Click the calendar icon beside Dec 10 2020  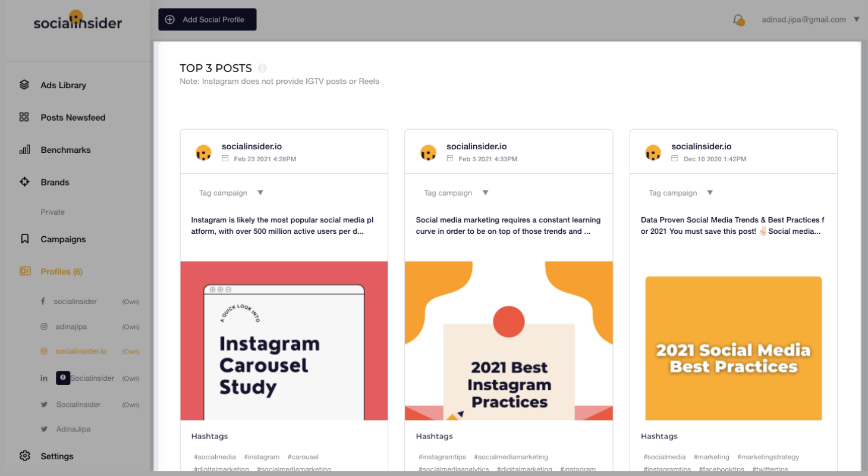tap(674, 159)
